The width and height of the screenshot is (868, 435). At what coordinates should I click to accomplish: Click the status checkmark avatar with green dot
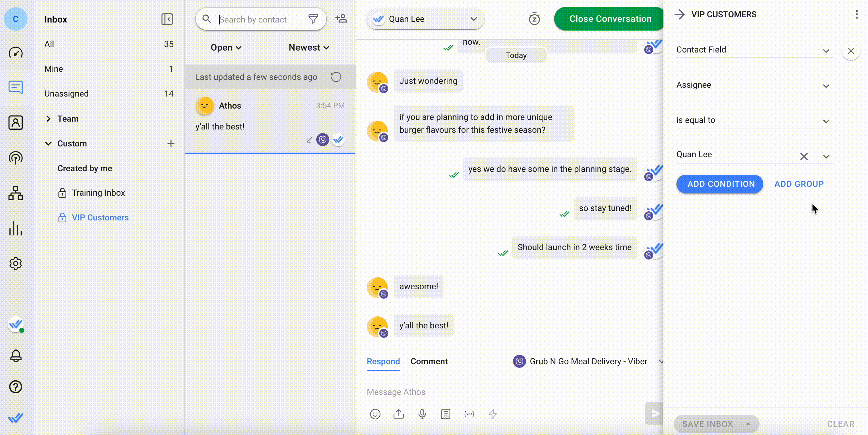[16, 324]
